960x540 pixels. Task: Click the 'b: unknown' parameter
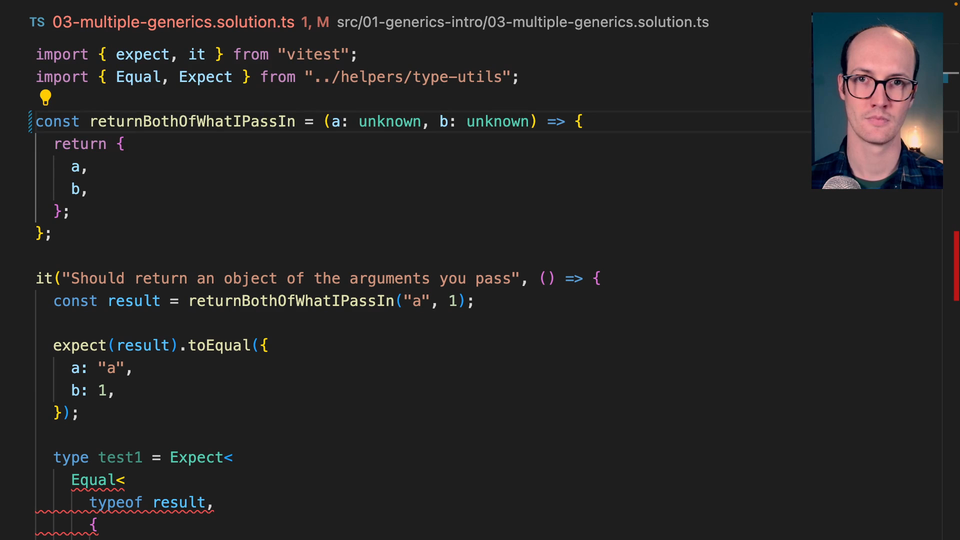tap(484, 122)
